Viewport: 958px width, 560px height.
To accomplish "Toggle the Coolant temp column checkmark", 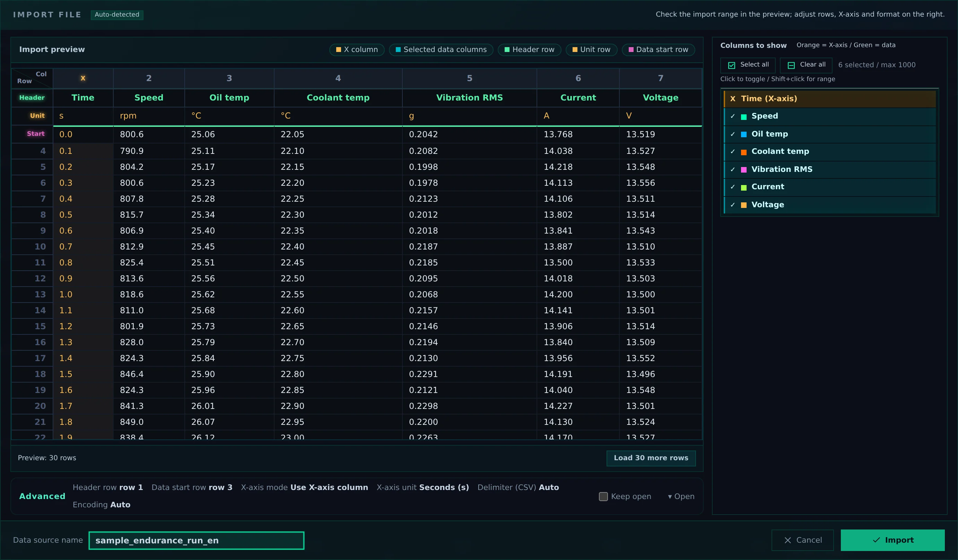I will 733,152.
